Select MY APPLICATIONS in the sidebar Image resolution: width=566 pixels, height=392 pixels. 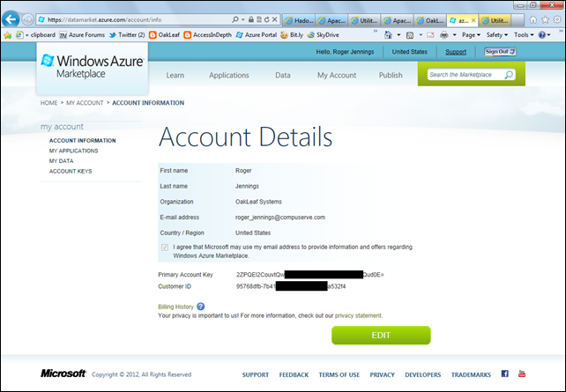point(74,151)
